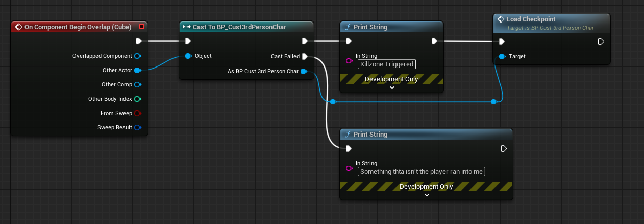Viewport: 644px width, 224px height.
Task: Select the Cast To BP_Cust3rdPersonChar node title
Action: [x=239, y=27]
